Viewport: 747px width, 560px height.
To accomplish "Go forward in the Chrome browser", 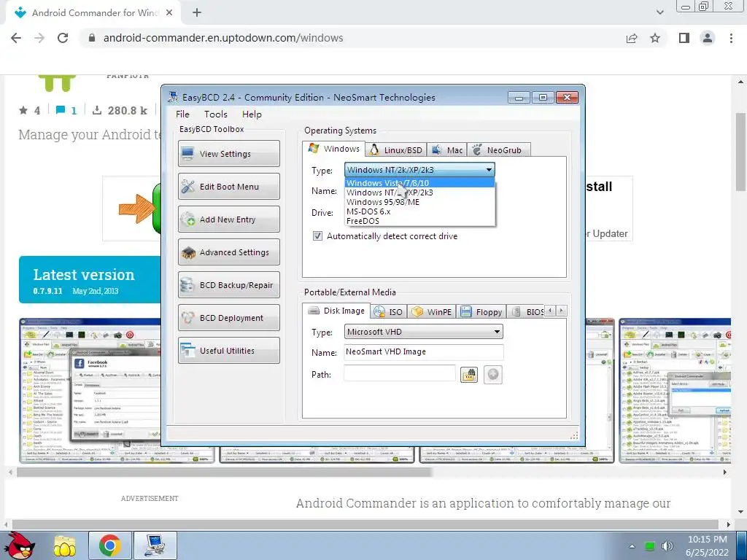I will tap(39, 38).
